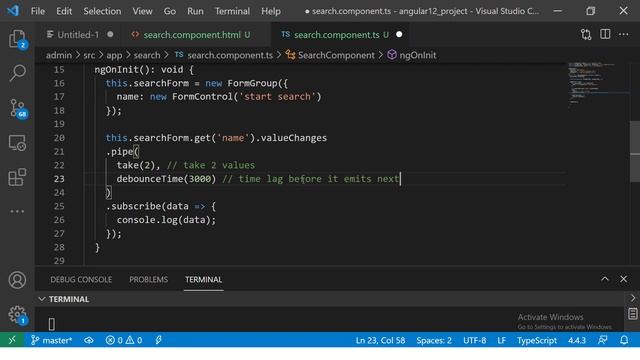Maximize the panel with up chevron
The width and height of the screenshot is (640, 360).
(605, 279)
